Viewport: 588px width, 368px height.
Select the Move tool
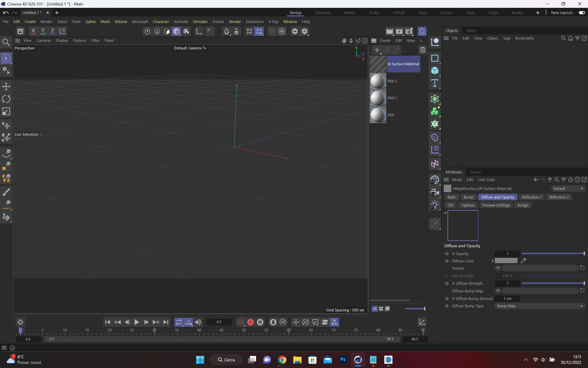tap(6, 86)
